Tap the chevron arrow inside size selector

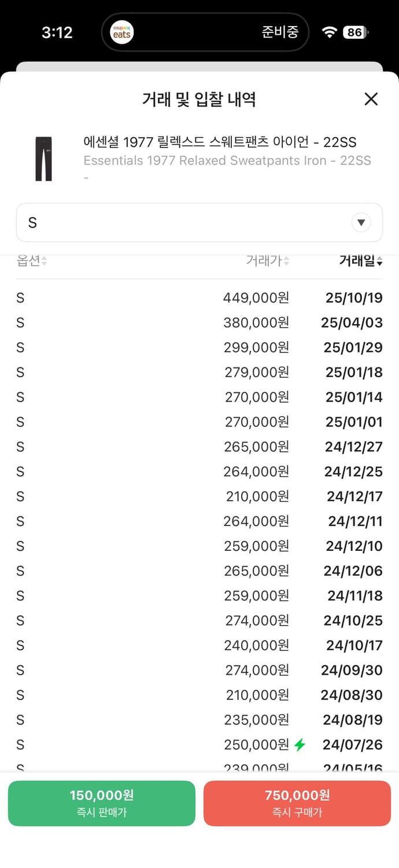tap(361, 222)
